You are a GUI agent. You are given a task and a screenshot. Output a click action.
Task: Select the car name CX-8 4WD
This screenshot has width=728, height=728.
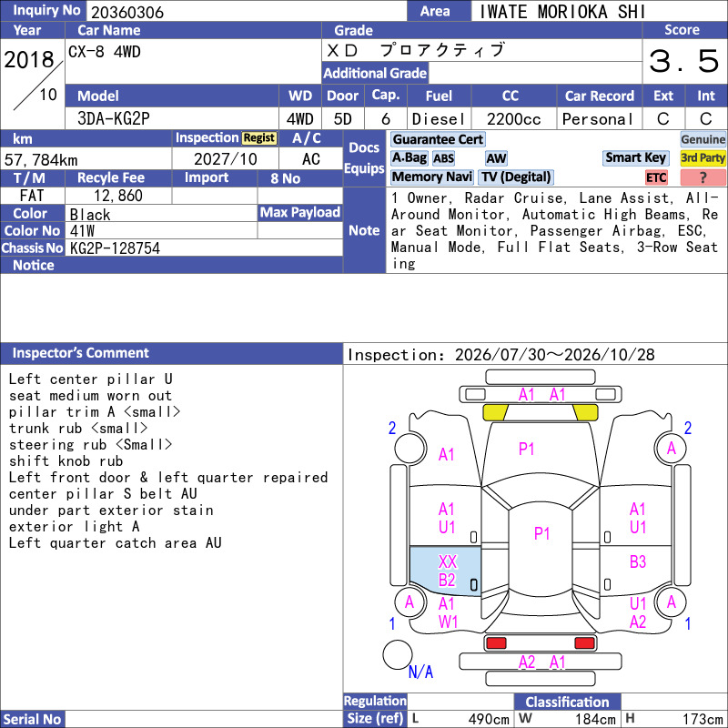tap(105, 52)
